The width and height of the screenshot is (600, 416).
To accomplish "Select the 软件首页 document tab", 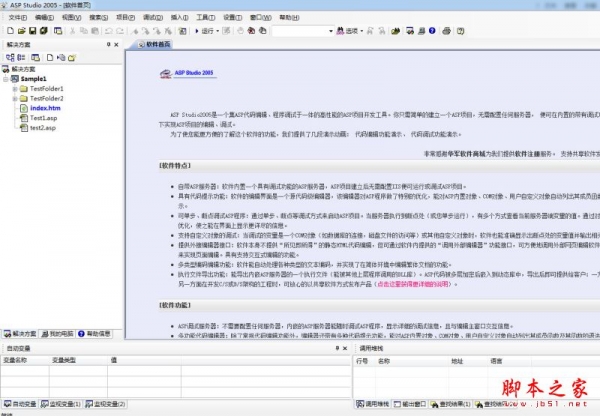I will click(154, 44).
